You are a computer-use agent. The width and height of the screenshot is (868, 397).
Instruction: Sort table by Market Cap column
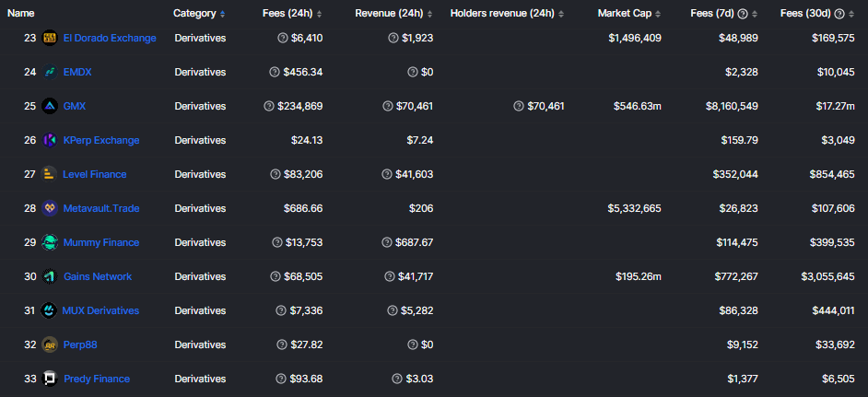click(x=630, y=14)
